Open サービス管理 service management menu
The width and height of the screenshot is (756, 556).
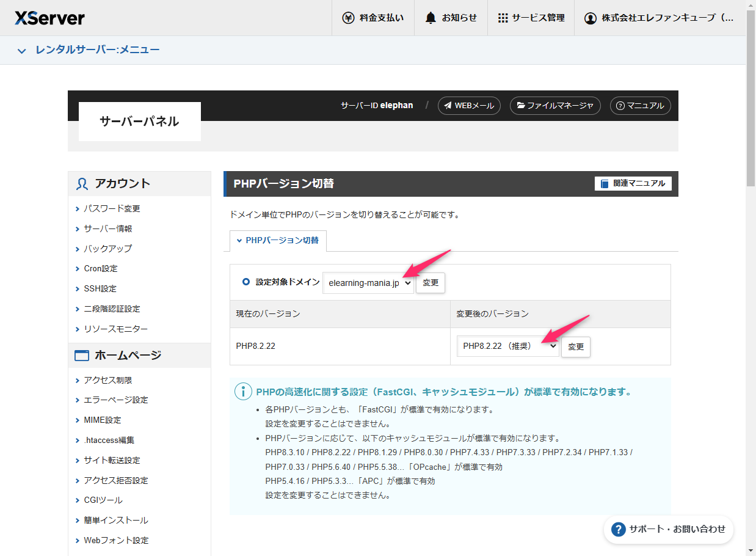coord(531,18)
